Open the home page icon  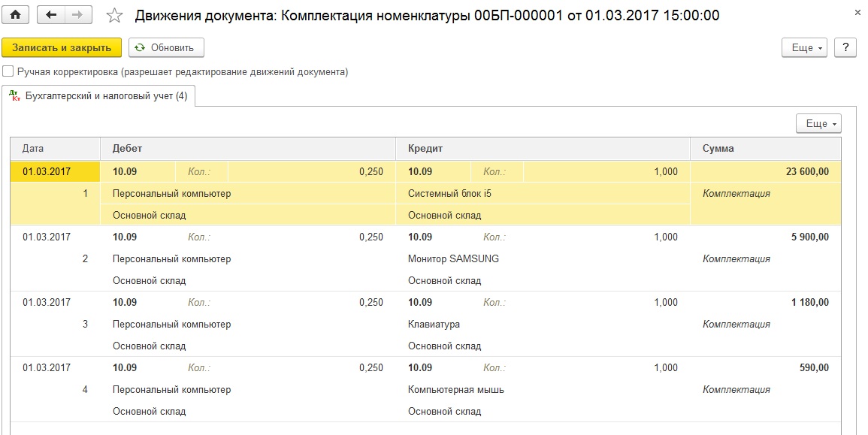point(16,15)
